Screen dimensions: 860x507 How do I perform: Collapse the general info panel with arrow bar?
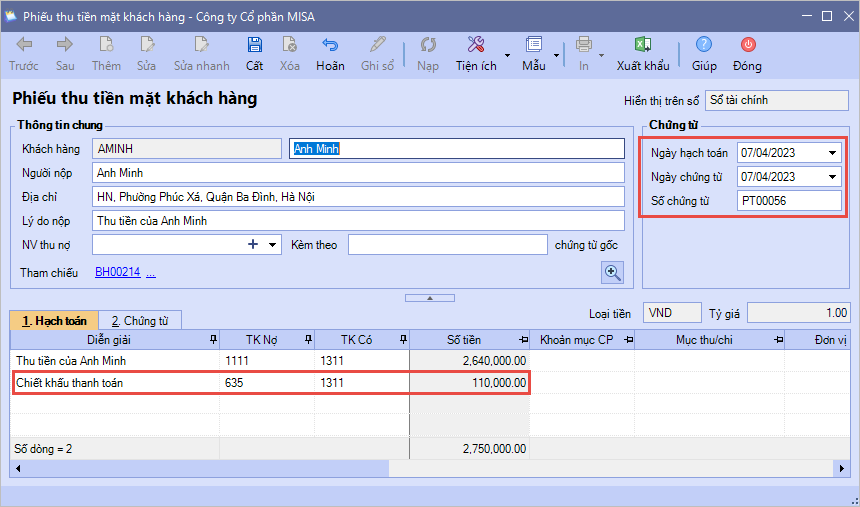(428, 298)
